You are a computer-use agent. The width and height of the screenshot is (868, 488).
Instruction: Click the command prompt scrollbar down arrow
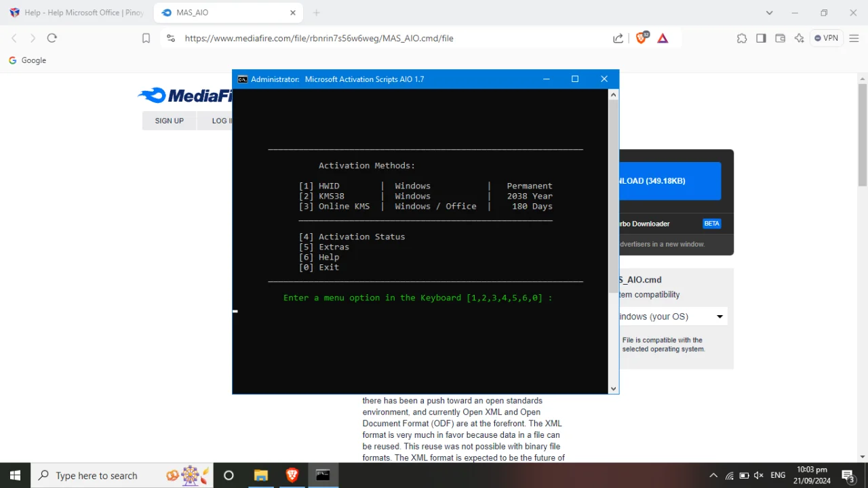[x=614, y=389]
